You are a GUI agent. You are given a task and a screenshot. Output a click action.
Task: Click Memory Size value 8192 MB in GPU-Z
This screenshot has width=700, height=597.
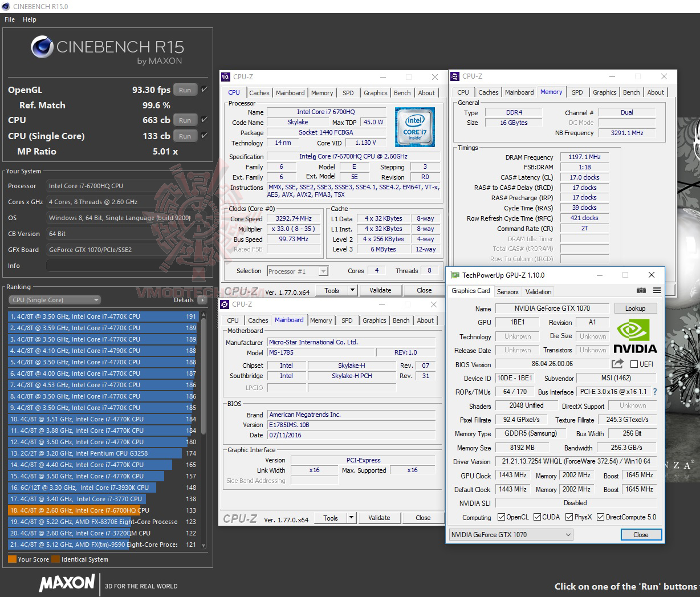(x=522, y=448)
